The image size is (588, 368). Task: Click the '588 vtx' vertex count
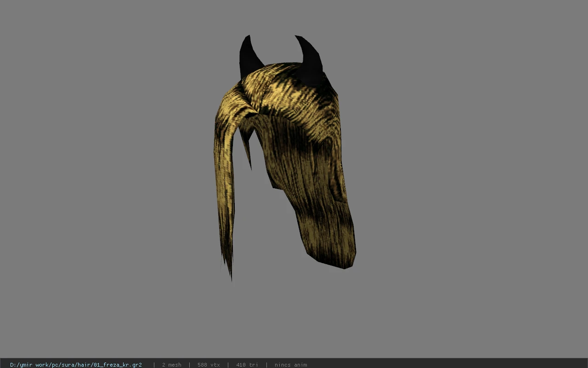(x=209, y=365)
